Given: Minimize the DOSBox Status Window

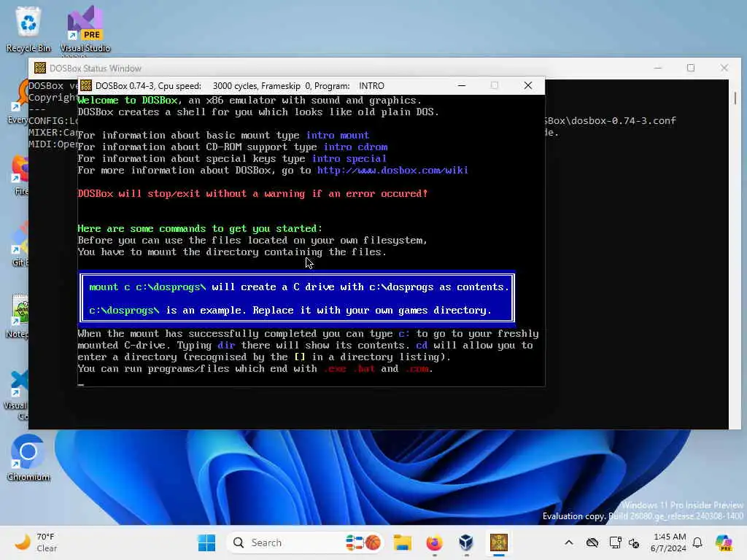Looking at the screenshot, I should (x=658, y=68).
